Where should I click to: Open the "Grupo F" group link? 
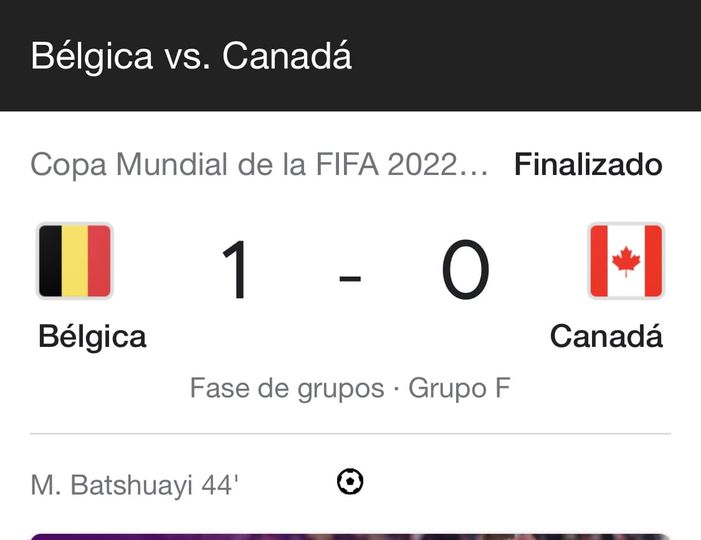point(459,388)
